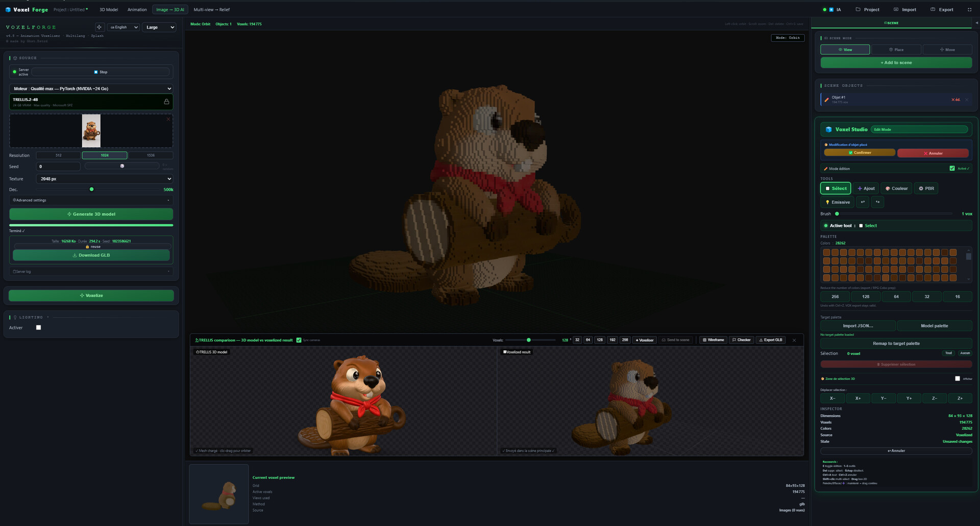Viewport: 980px width, 526px height.
Task: Choose the Emissive lightbulb tool
Action: (x=838, y=202)
